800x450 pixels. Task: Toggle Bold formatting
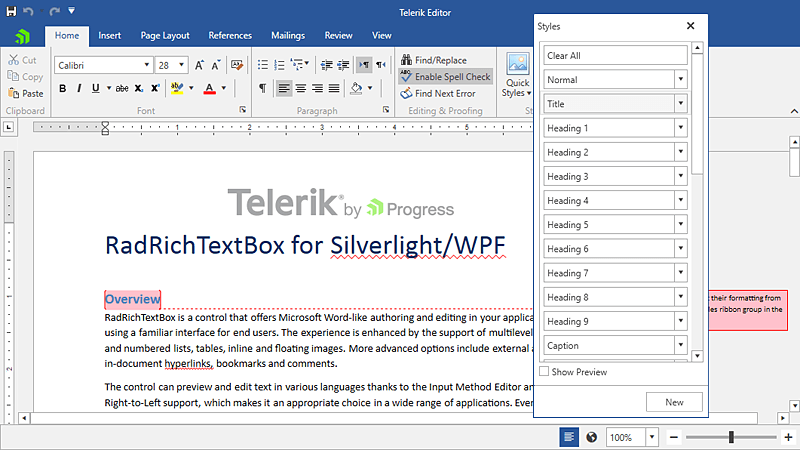(63, 88)
